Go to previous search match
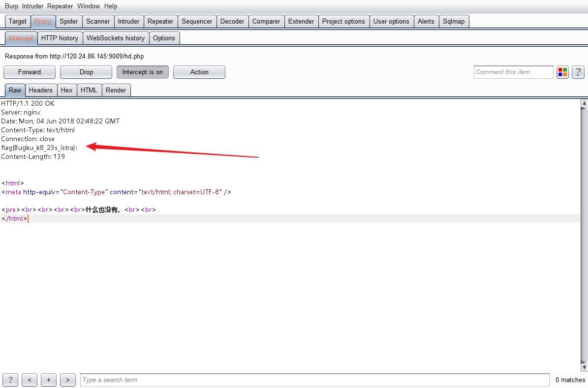The image size is (588, 388). tap(30, 380)
